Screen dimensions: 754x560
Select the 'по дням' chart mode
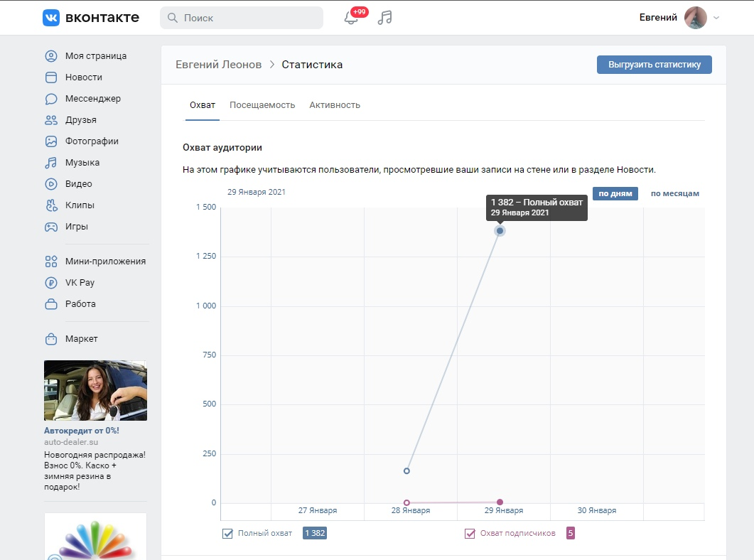pos(615,193)
